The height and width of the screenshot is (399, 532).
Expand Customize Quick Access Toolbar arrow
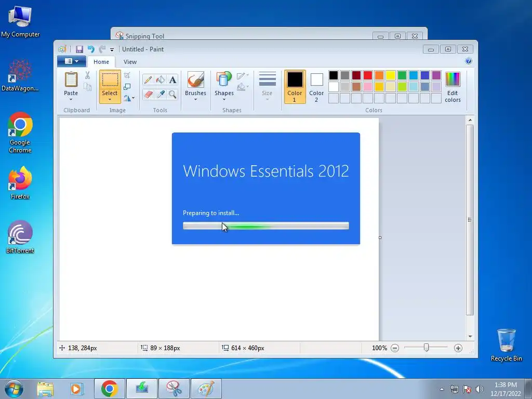click(x=112, y=50)
